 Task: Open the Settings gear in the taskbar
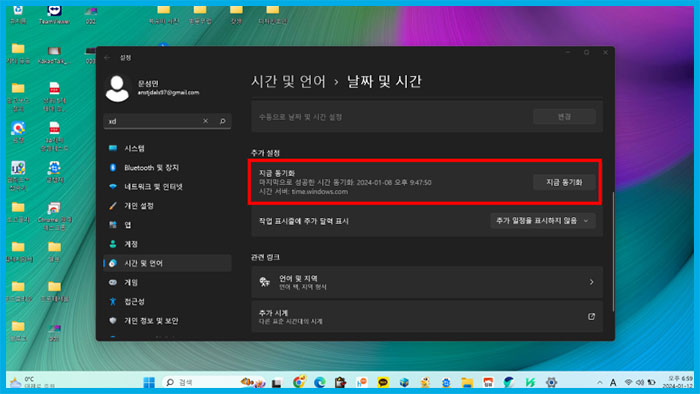(551, 382)
